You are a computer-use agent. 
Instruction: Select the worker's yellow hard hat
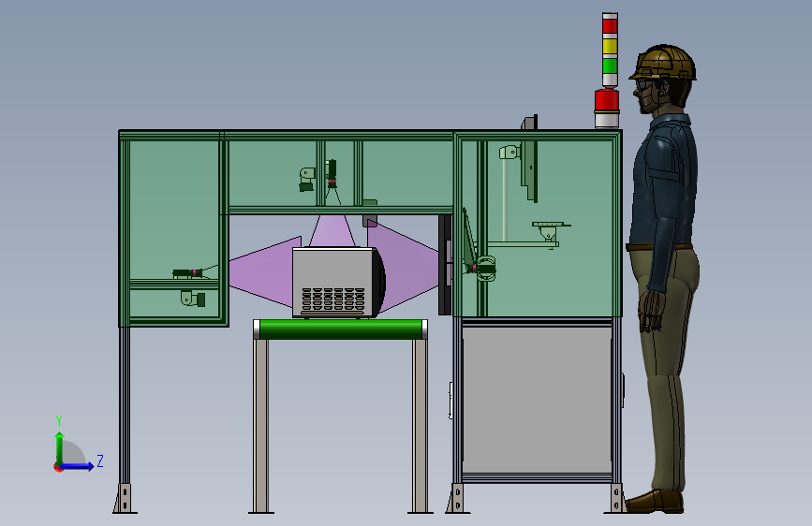coord(664,63)
